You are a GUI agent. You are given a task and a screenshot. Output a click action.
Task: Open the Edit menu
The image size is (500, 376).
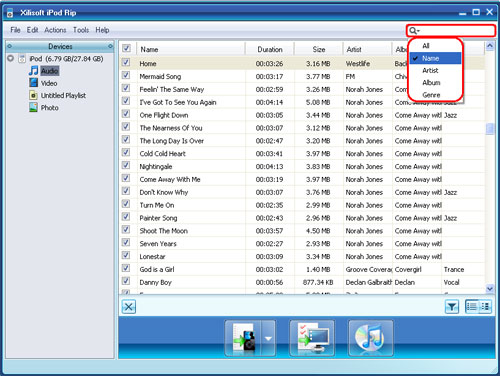[32, 30]
